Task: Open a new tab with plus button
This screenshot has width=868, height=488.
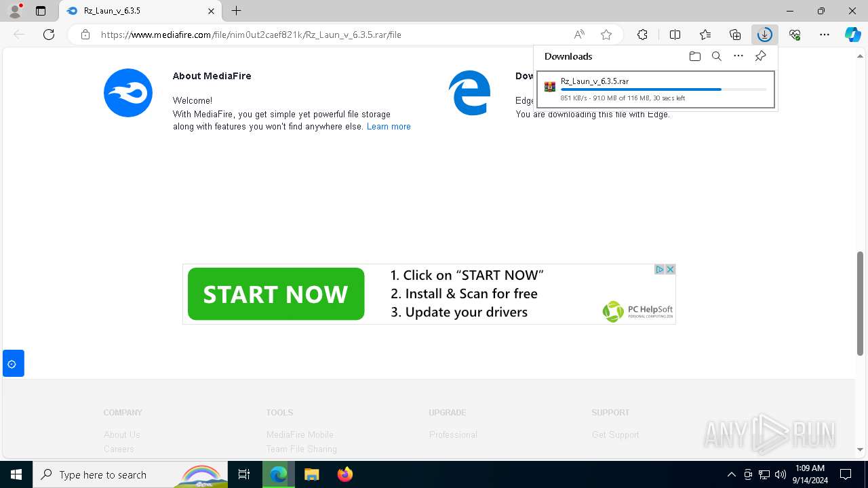Action: [236, 11]
